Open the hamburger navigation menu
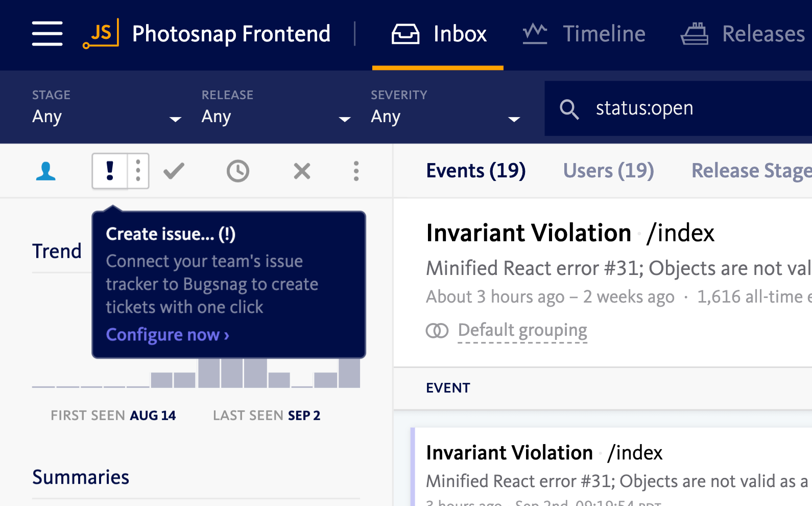The image size is (812, 506). tap(47, 34)
